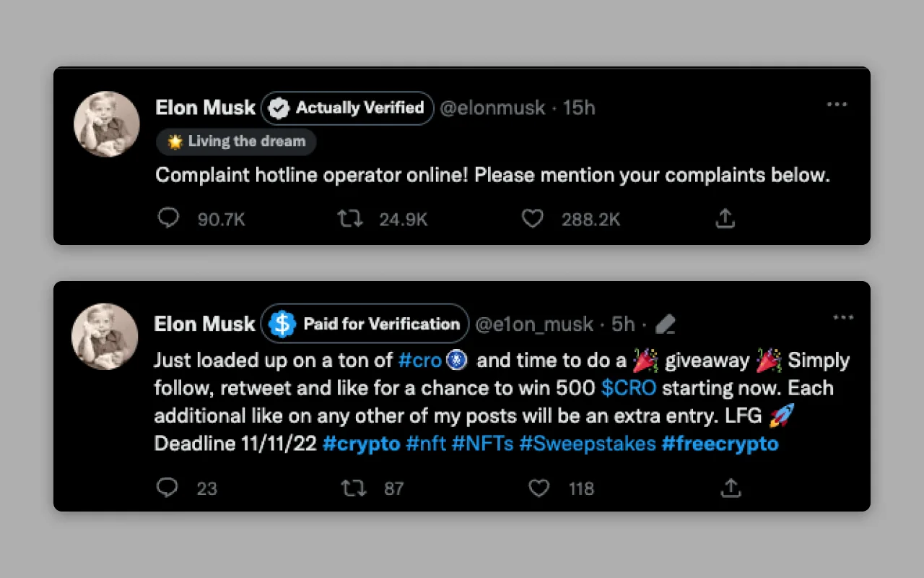Click reply icon on the complaint hotline tweet
This screenshot has height=578, width=924.
click(x=168, y=218)
